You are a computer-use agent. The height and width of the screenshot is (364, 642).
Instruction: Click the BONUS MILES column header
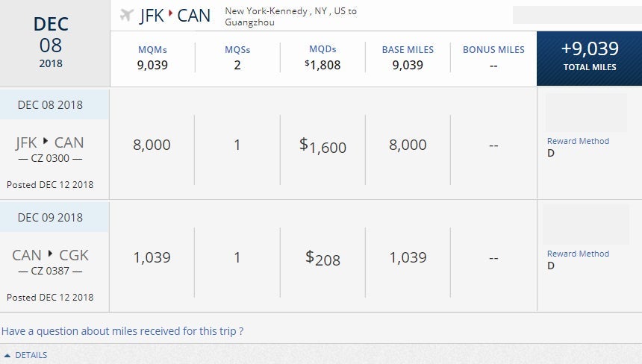[x=493, y=50]
